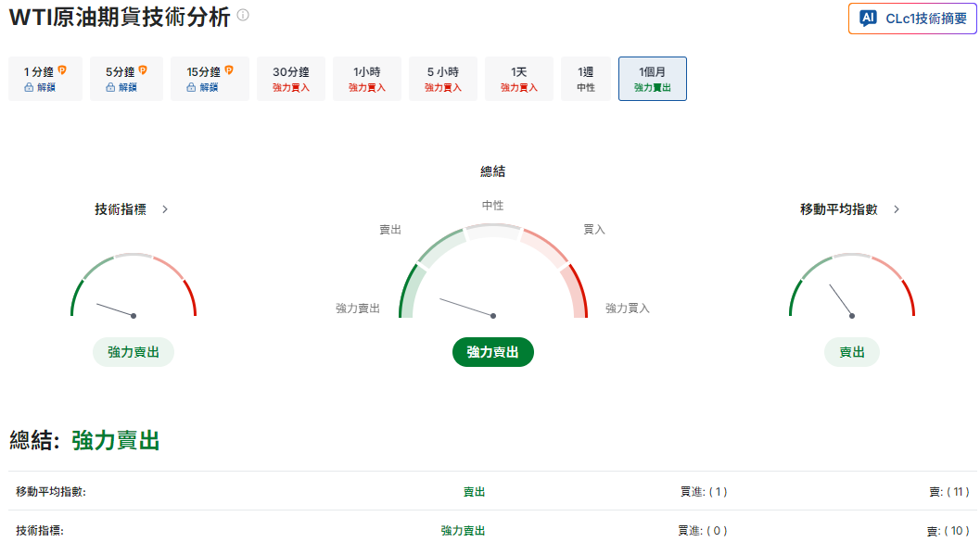Switch to the 30分鐘 timeframe tab

pyautogui.click(x=290, y=78)
